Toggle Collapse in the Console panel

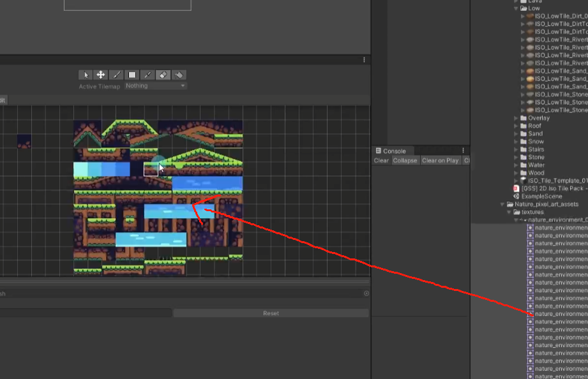click(x=405, y=160)
